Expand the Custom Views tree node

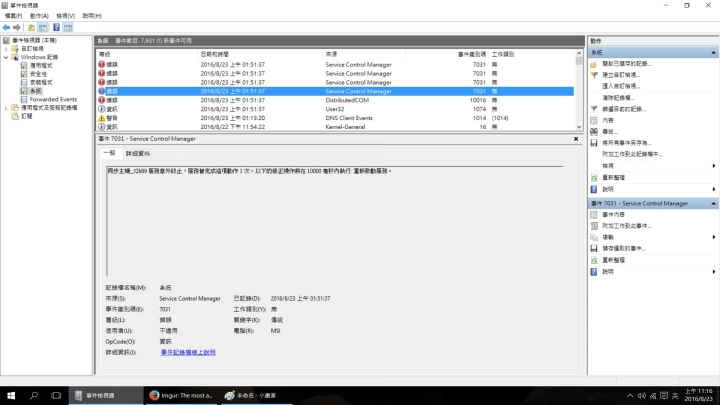pos(6,49)
